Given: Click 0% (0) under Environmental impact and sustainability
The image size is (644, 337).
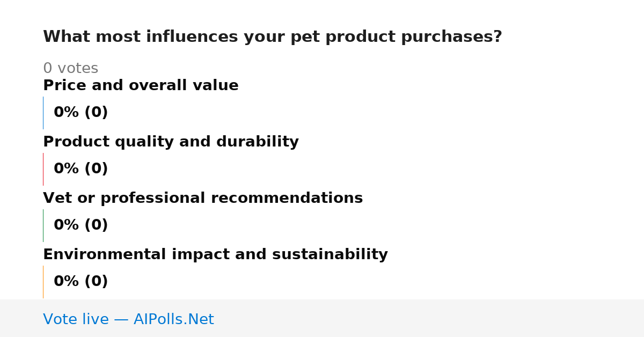Looking at the screenshot, I should (x=80, y=282).
